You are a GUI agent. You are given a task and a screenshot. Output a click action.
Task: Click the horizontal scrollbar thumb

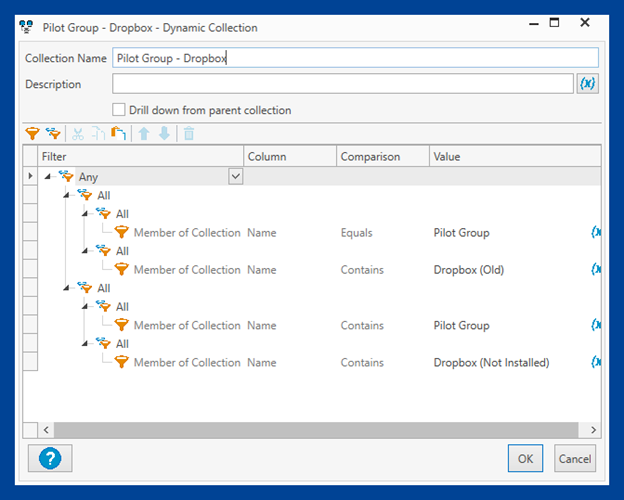[316, 430]
